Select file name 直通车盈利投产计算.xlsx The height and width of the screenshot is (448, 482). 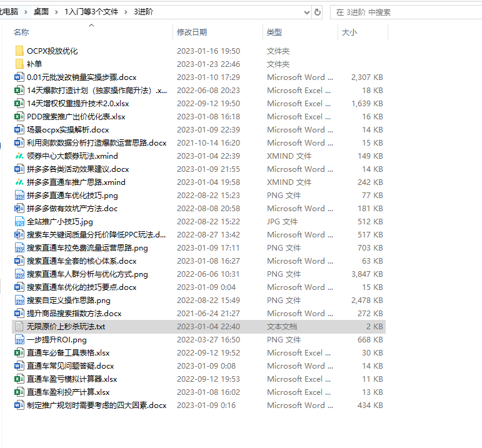[x=68, y=392]
